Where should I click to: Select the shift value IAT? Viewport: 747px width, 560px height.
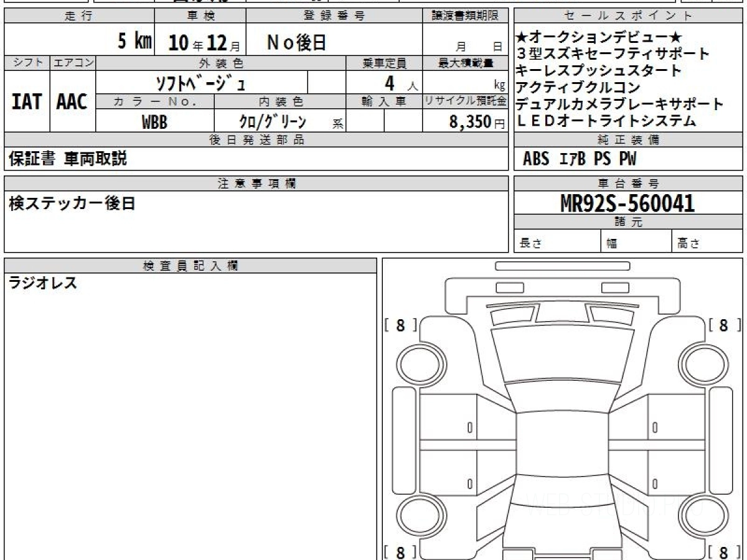27,101
